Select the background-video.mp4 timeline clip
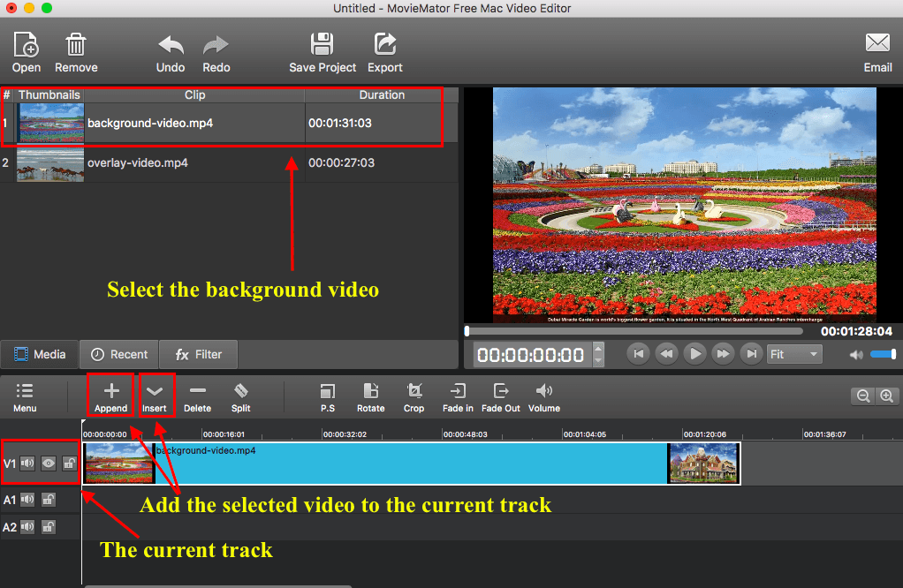This screenshot has height=588, width=903. 412,464
